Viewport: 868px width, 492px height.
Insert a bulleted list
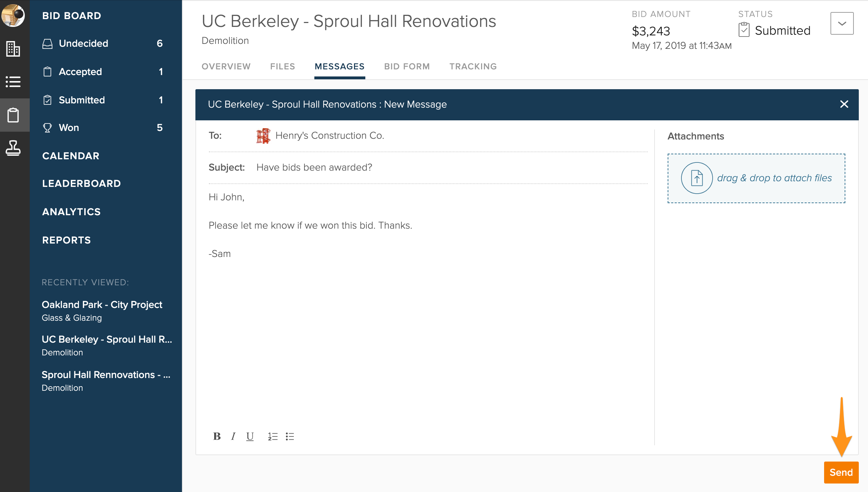(290, 436)
